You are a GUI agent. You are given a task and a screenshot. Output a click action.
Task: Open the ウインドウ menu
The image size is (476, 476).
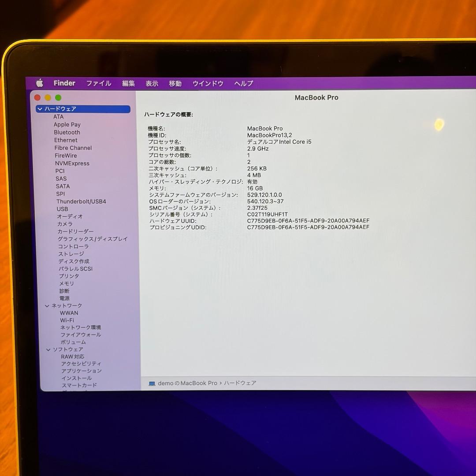pyautogui.click(x=207, y=83)
